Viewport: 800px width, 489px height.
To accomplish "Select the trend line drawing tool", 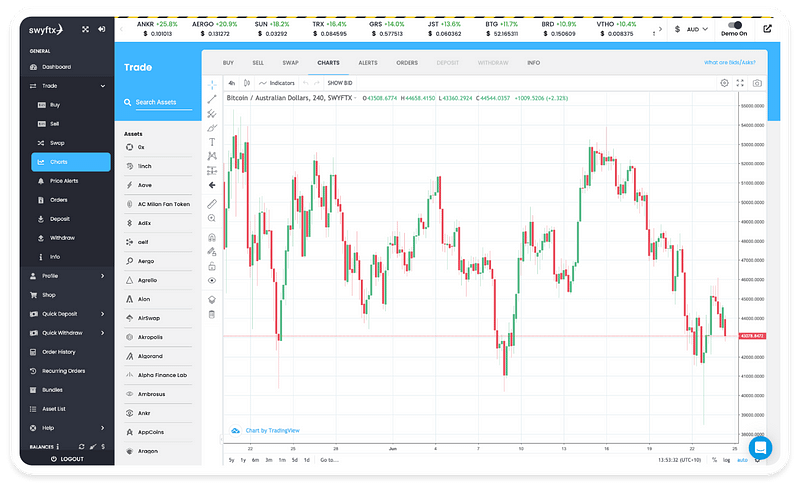I will coord(212,99).
